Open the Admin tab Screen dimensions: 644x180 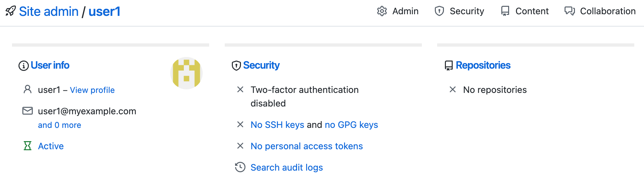coord(405,11)
